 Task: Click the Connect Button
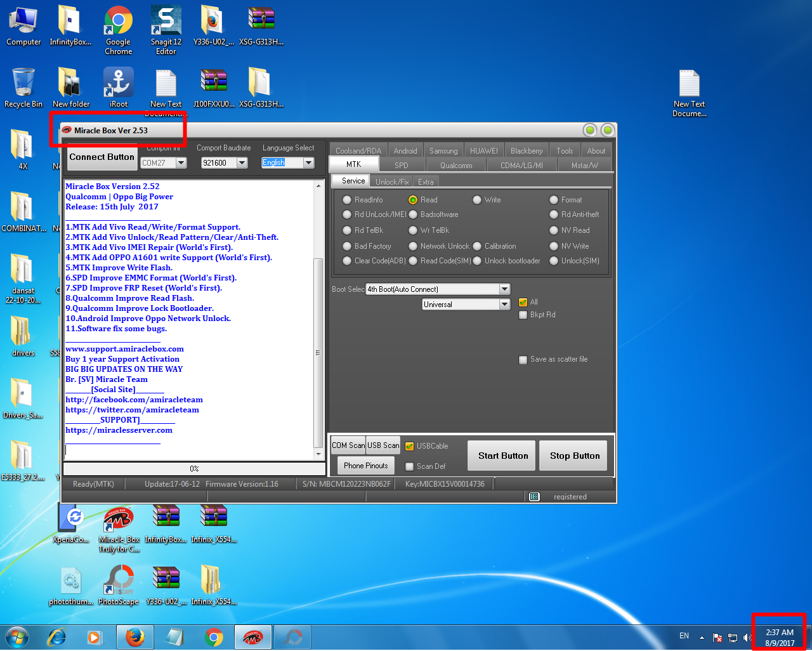(x=101, y=157)
